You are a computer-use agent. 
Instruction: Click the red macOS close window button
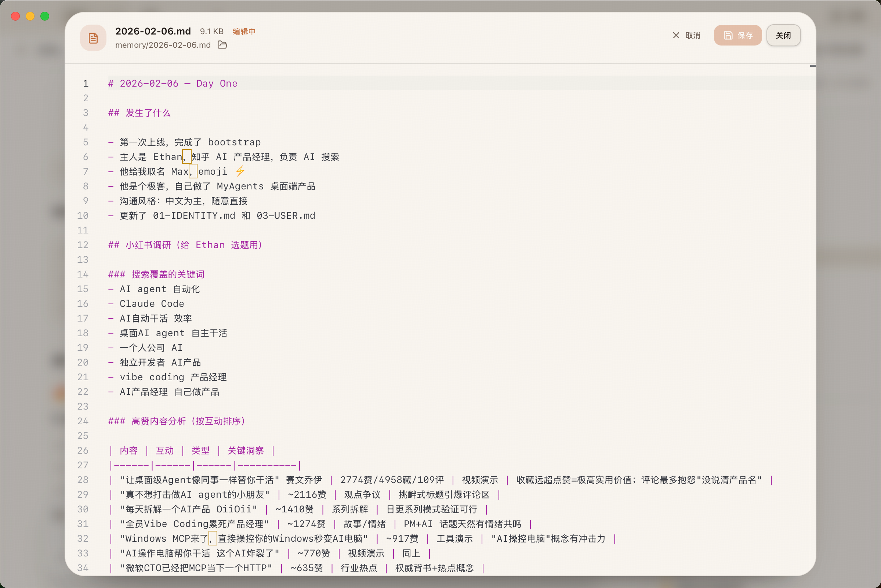pos(15,16)
